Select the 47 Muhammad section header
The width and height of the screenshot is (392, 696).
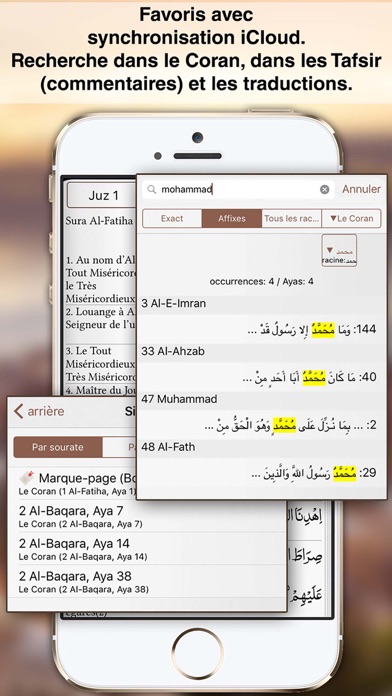point(262,399)
